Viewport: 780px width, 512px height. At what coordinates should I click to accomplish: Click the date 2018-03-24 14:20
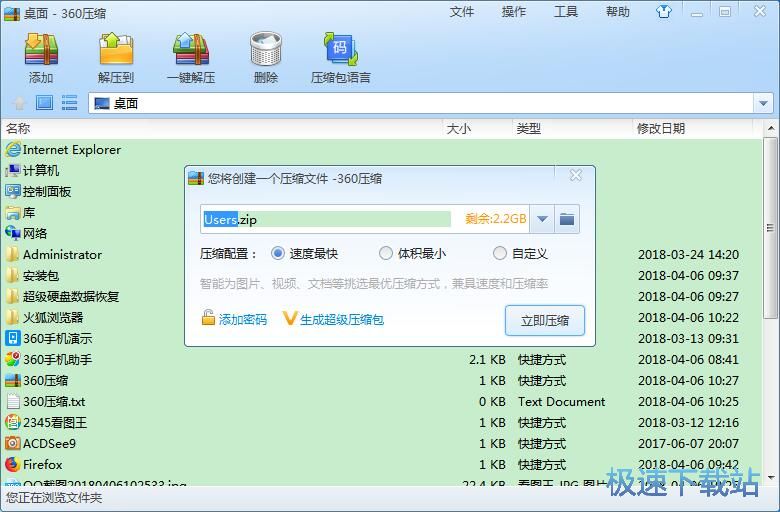click(688, 254)
